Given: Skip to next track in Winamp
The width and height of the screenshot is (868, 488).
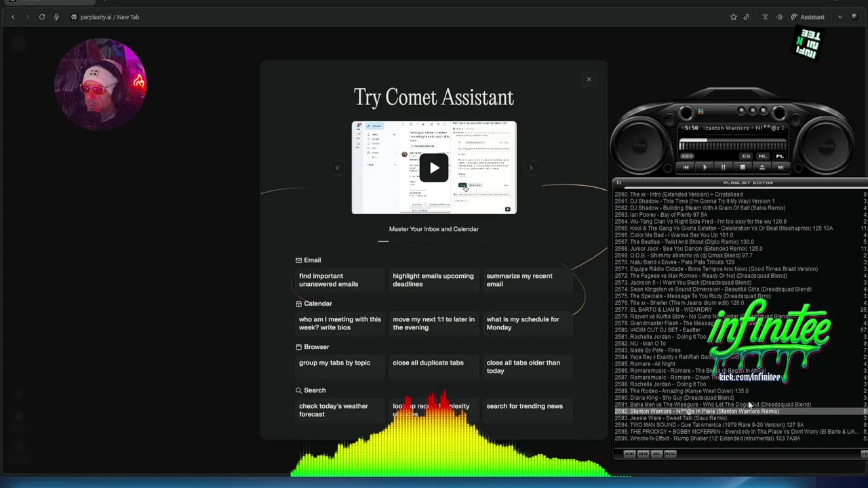Looking at the screenshot, I should (781, 167).
